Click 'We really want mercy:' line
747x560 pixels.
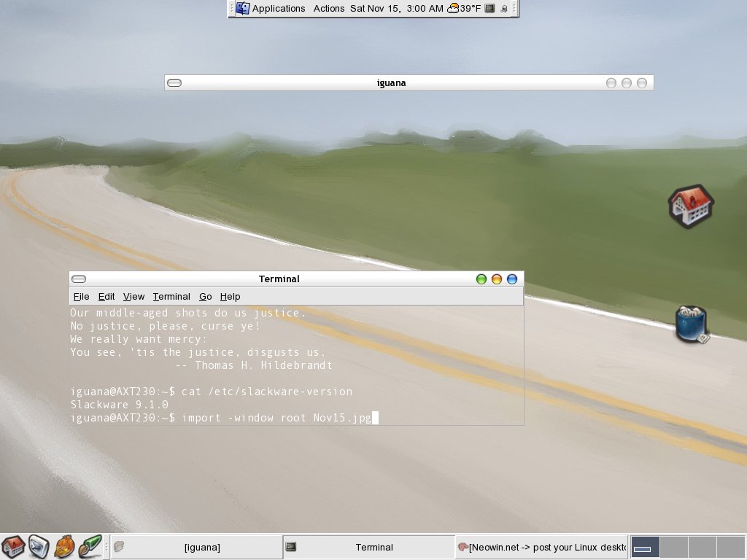[139, 339]
